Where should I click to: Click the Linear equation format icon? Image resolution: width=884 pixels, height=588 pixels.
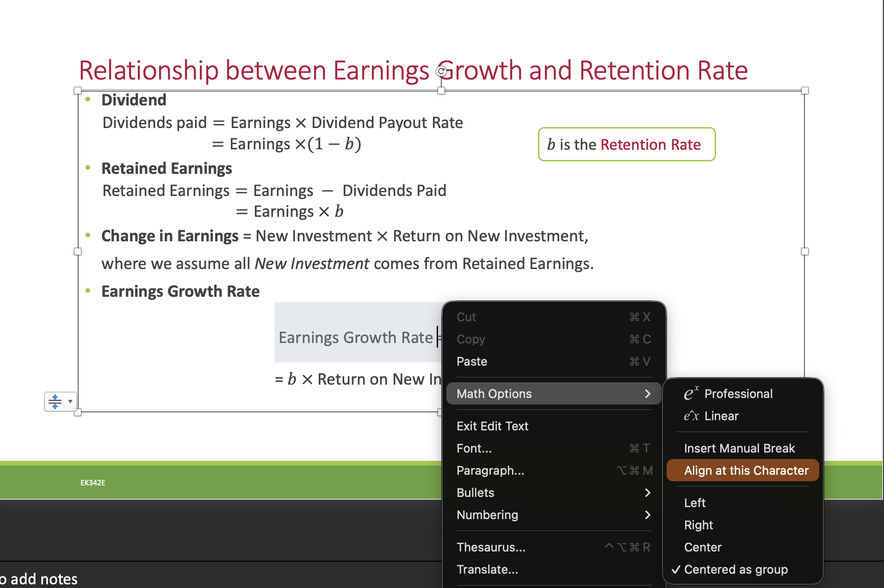click(x=692, y=416)
